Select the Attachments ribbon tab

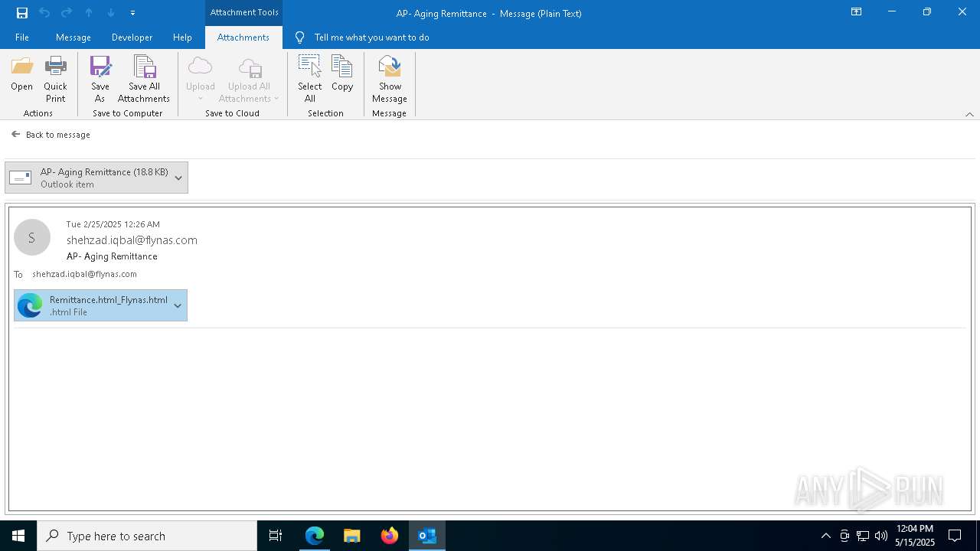point(243,37)
